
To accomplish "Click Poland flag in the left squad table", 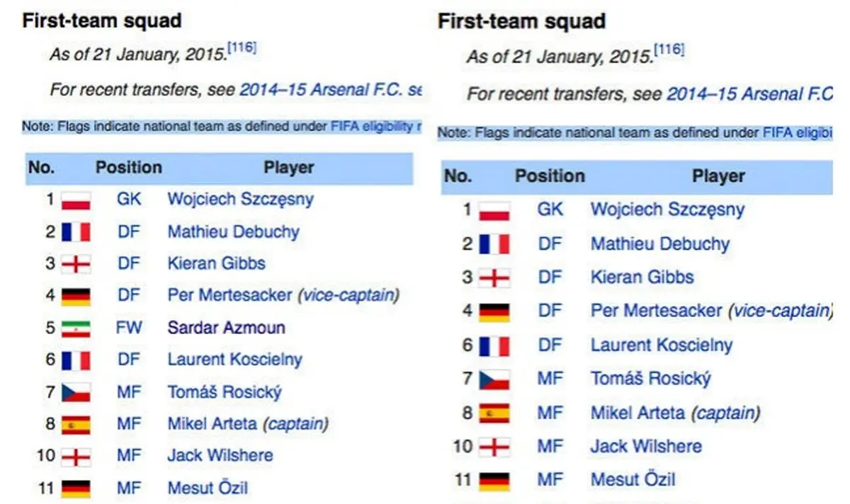I will pos(76,200).
